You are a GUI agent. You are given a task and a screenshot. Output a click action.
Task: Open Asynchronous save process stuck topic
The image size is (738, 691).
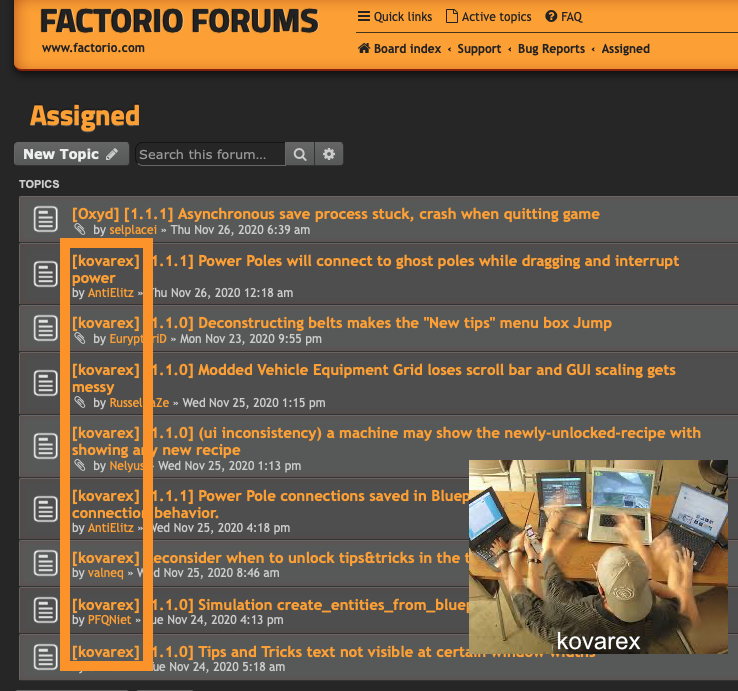[x=336, y=214]
